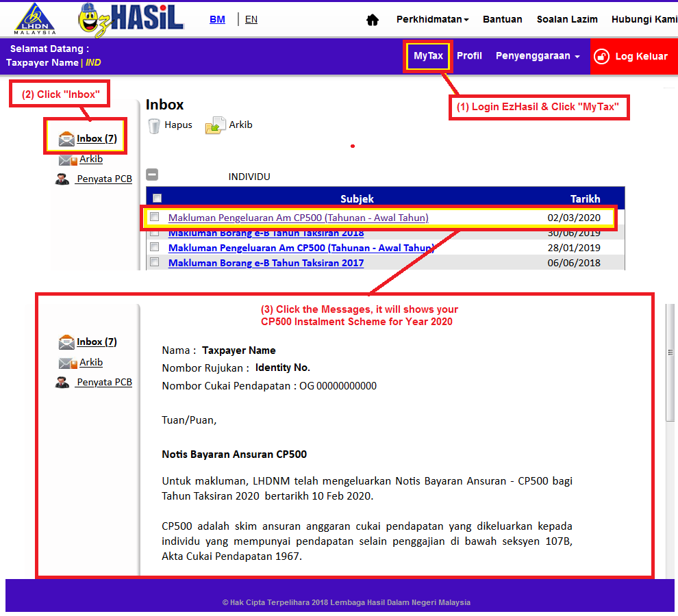
Task: Open the Profil menu item
Action: click(x=469, y=55)
